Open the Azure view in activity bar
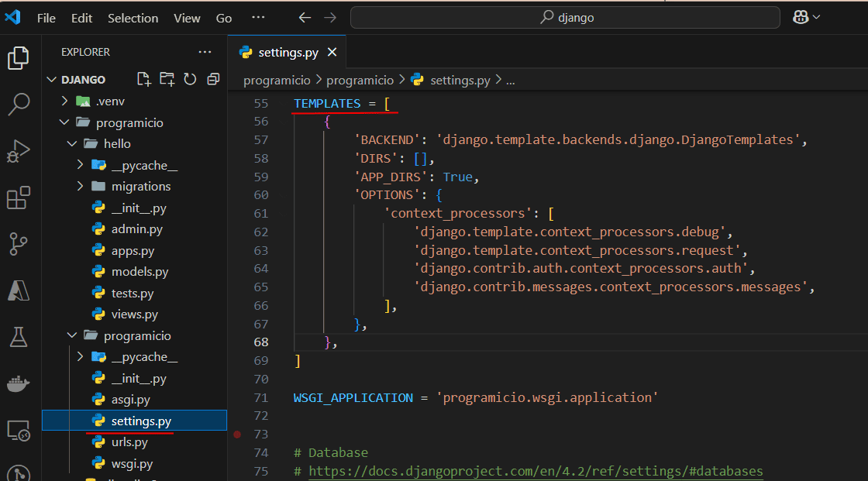868x481 pixels. [19, 290]
